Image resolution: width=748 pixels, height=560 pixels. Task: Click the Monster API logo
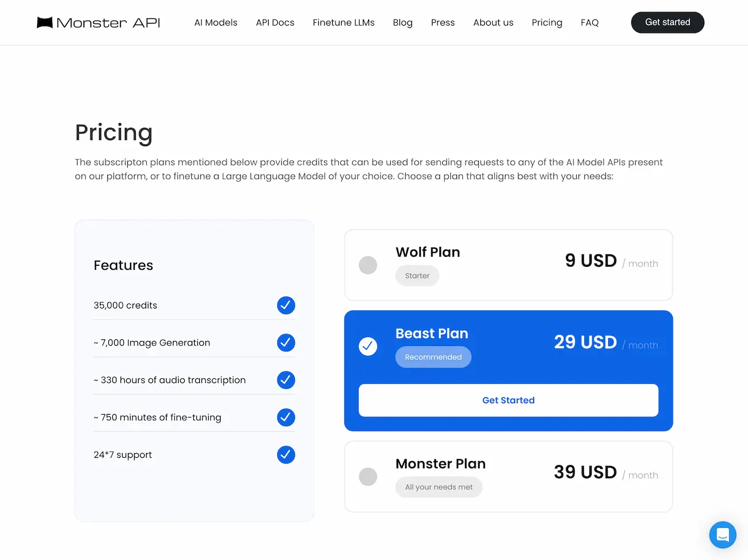97,22
